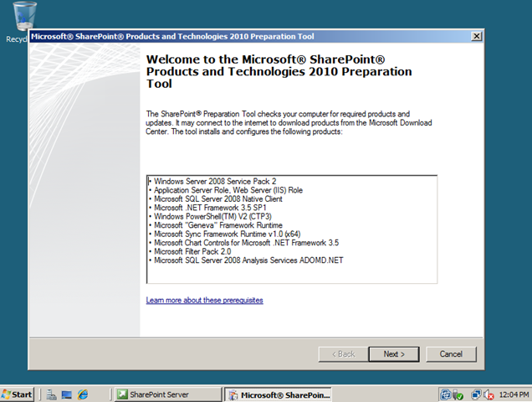Click the volume muted tray icon
Image resolution: width=532 pixels, height=402 pixels.
point(489,394)
